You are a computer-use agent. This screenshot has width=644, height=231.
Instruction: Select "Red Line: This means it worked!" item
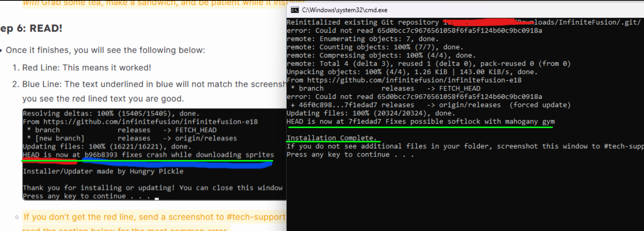click(x=87, y=68)
